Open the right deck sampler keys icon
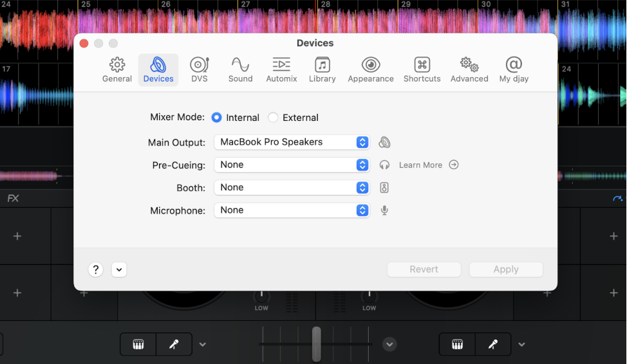 coord(458,345)
